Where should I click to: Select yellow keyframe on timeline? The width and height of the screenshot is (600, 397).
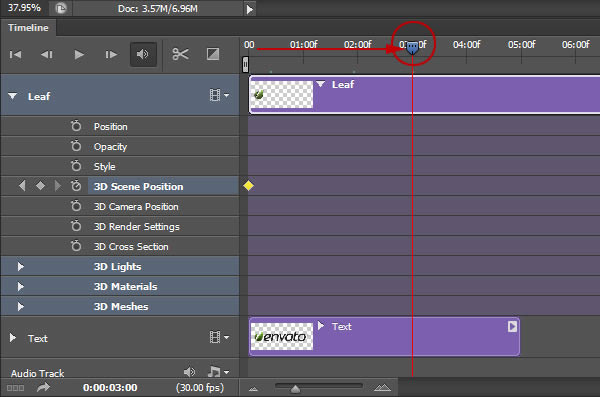coord(248,186)
